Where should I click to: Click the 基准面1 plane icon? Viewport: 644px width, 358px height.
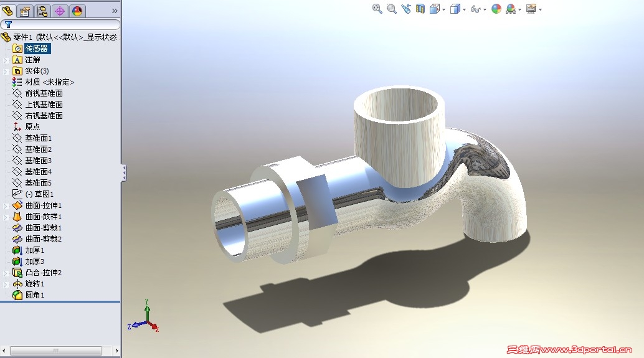click(17, 138)
